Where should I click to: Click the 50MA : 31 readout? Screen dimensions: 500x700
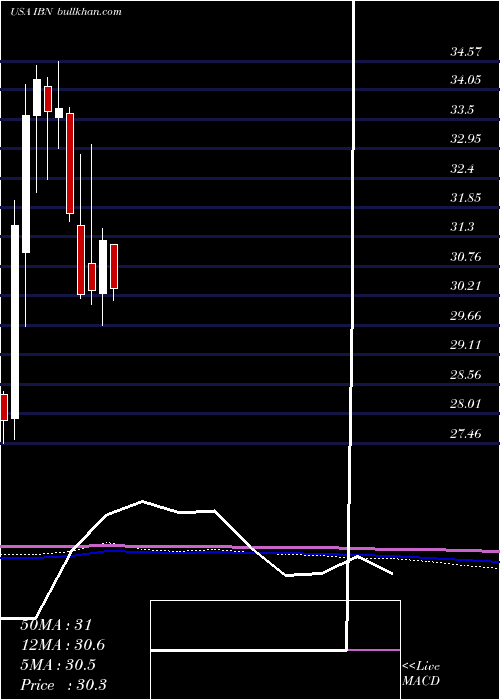[56, 625]
